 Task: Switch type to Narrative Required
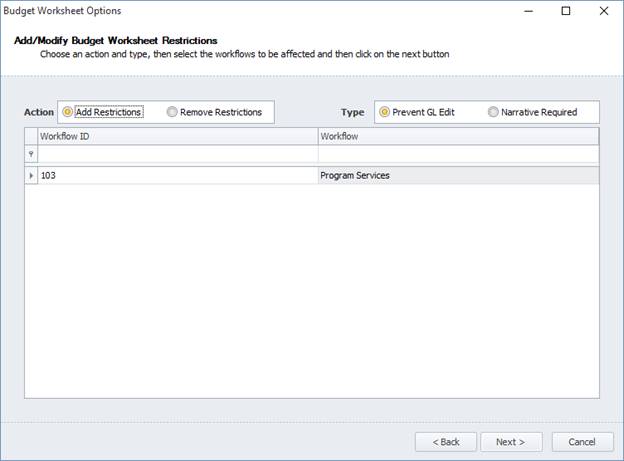click(494, 112)
